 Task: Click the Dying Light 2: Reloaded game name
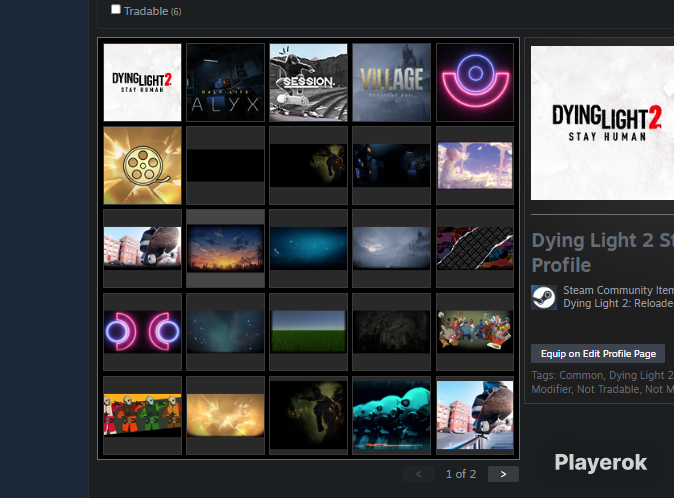tap(619, 303)
